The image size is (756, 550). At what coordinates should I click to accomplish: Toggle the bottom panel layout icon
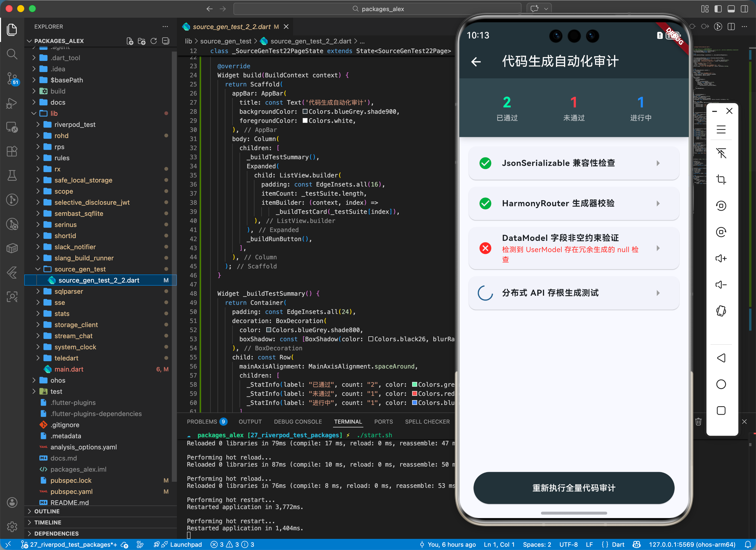[x=731, y=9]
